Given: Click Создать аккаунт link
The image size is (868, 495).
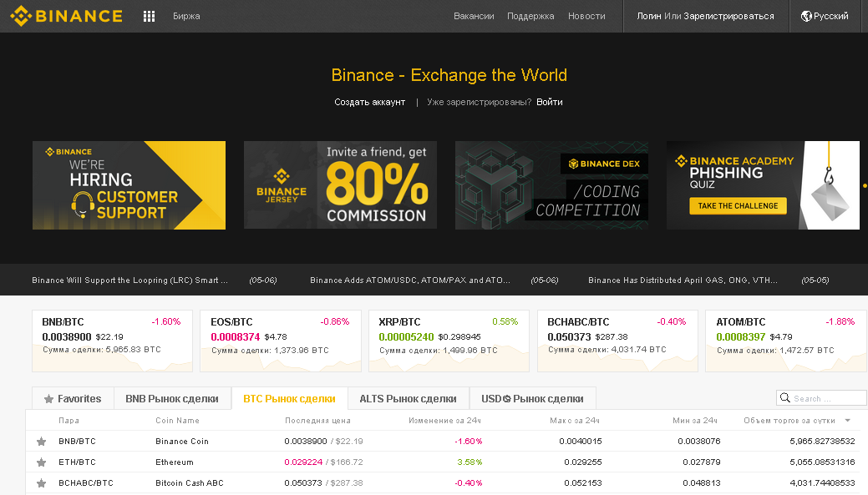Looking at the screenshot, I should pos(370,102).
